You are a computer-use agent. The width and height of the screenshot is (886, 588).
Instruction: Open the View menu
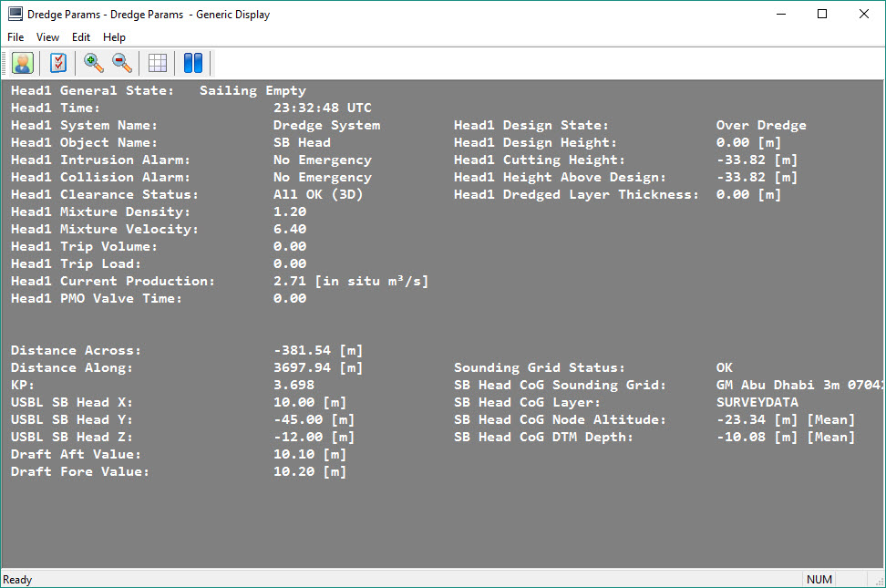[47, 37]
